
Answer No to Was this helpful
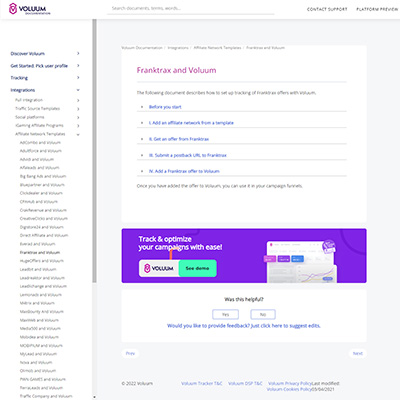(263, 314)
